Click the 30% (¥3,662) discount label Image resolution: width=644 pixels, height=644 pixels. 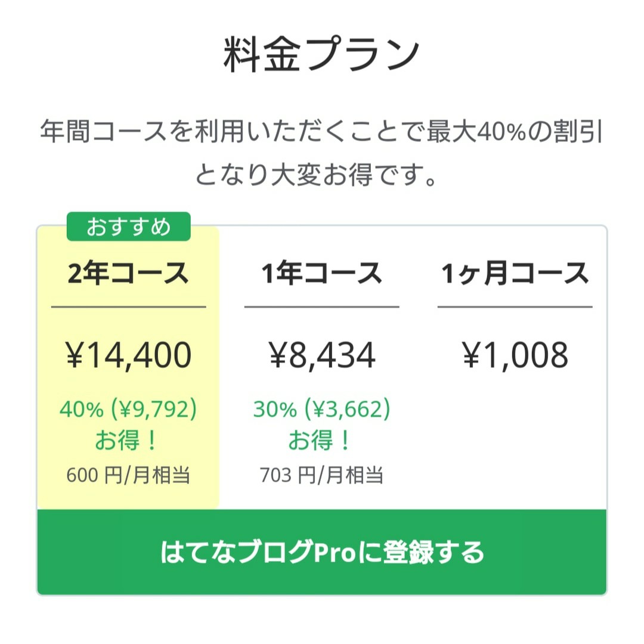click(322, 410)
